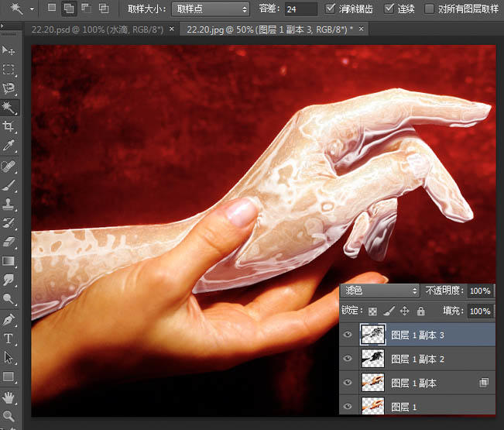The image size is (504, 430).
Task: Click the 不透明度 opacity value field
Action: point(480,291)
